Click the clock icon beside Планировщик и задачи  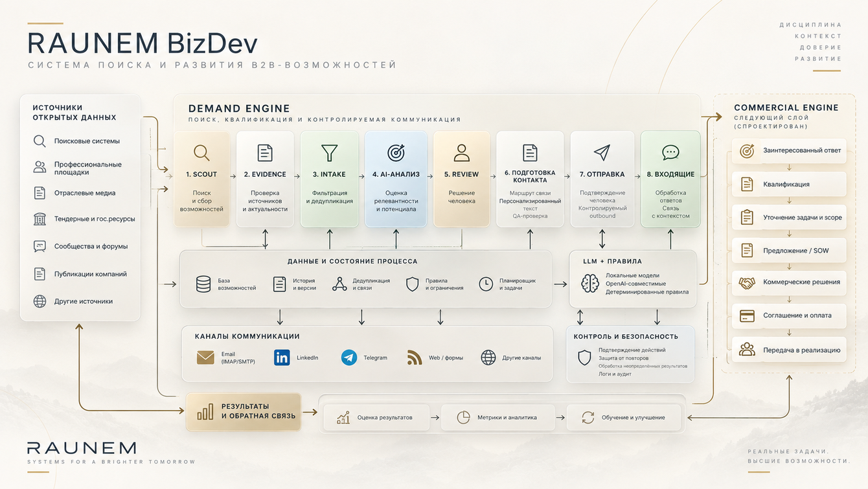486,284
